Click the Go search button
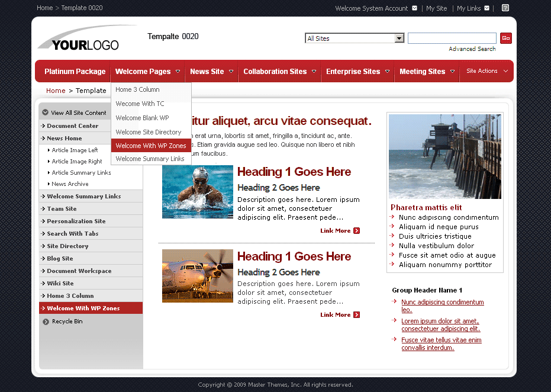Screen dimensions: 551x392 (x=506, y=37)
